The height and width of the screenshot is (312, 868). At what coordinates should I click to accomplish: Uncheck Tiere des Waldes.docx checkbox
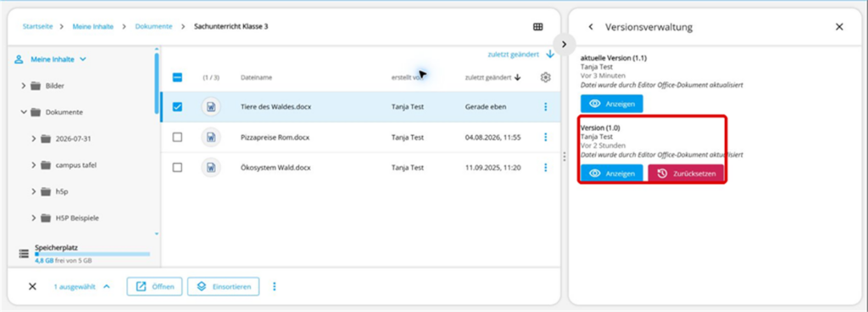pos(177,107)
